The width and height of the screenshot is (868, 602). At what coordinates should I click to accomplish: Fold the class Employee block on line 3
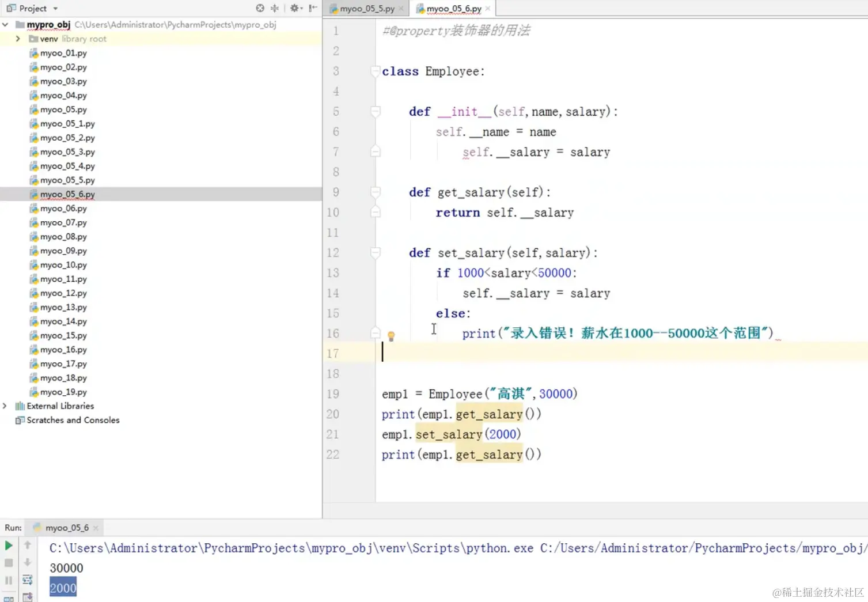pyautogui.click(x=376, y=71)
